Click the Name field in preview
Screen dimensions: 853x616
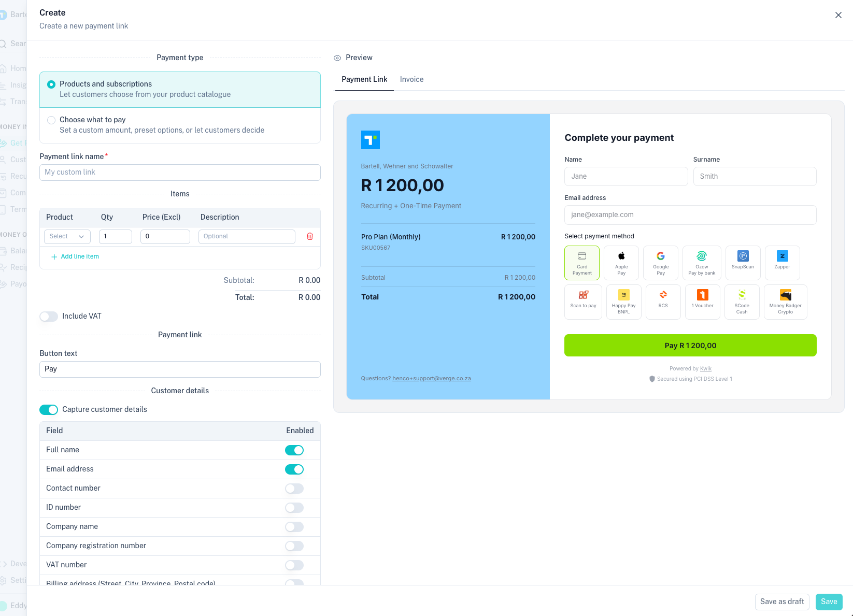click(626, 176)
